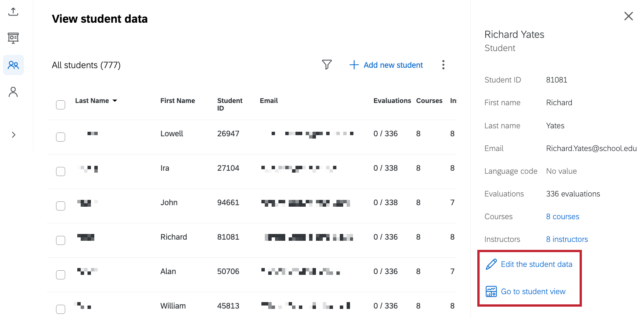
Task: Select the students group sidebar icon
Action: click(x=13, y=65)
